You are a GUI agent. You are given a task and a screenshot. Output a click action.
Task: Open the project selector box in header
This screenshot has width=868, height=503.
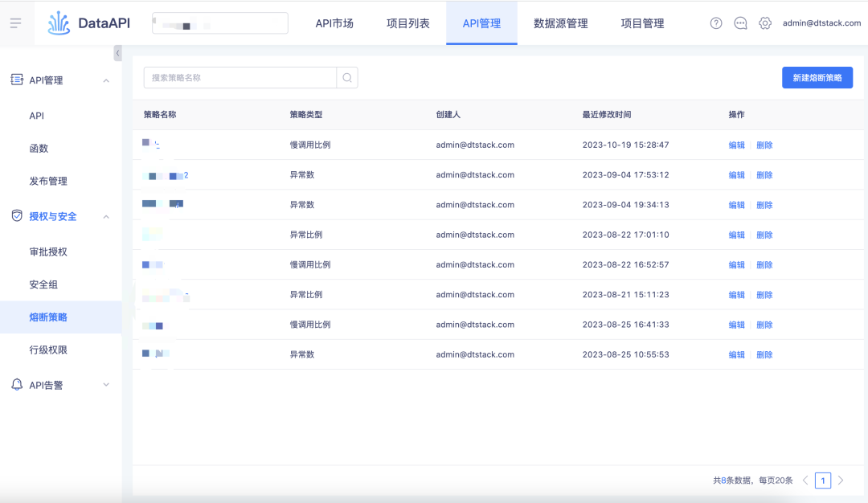coord(219,23)
